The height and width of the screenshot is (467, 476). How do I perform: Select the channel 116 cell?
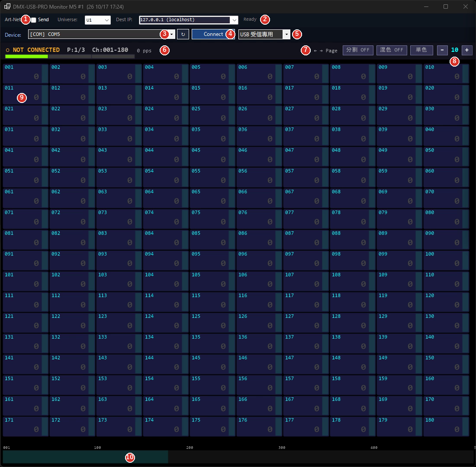tap(259, 302)
